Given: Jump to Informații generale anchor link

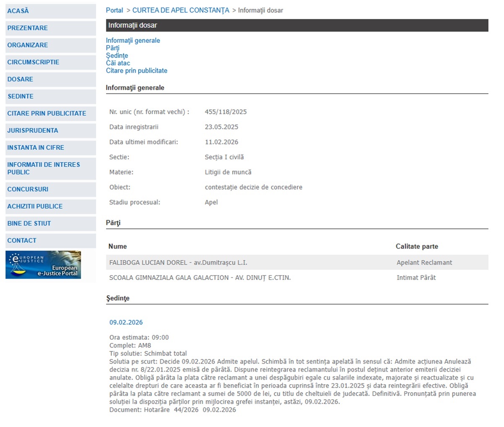Looking at the screenshot, I should pyautogui.click(x=133, y=41).
